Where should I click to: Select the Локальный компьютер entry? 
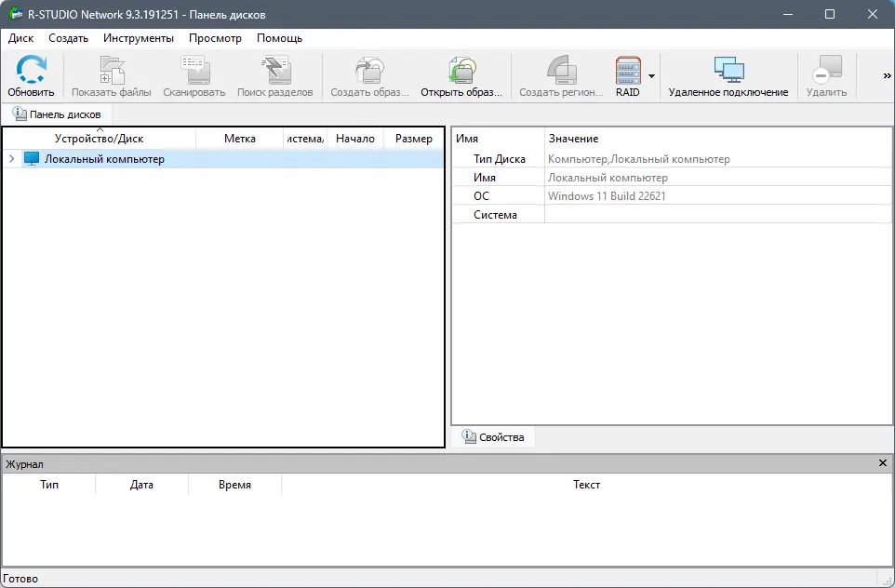102,158
